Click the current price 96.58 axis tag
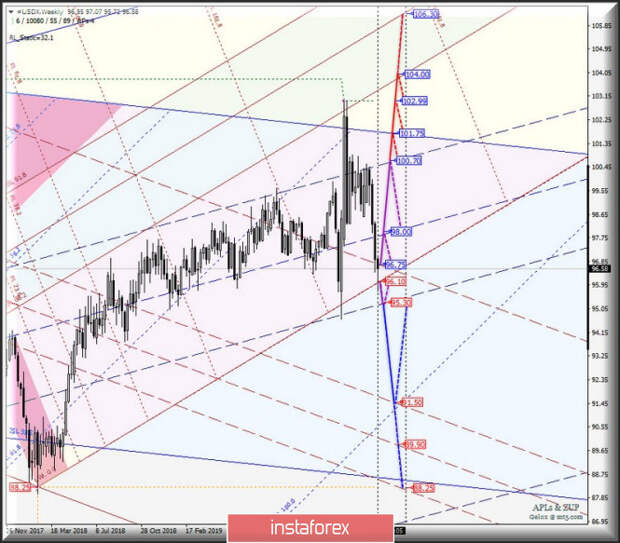This screenshot has height=543, width=620. tap(600, 268)
